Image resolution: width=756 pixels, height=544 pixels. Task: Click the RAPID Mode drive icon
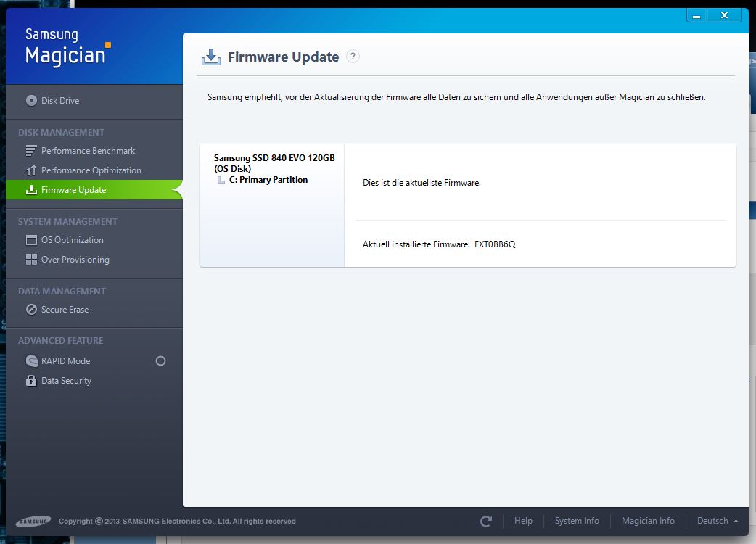coord(31,361)
